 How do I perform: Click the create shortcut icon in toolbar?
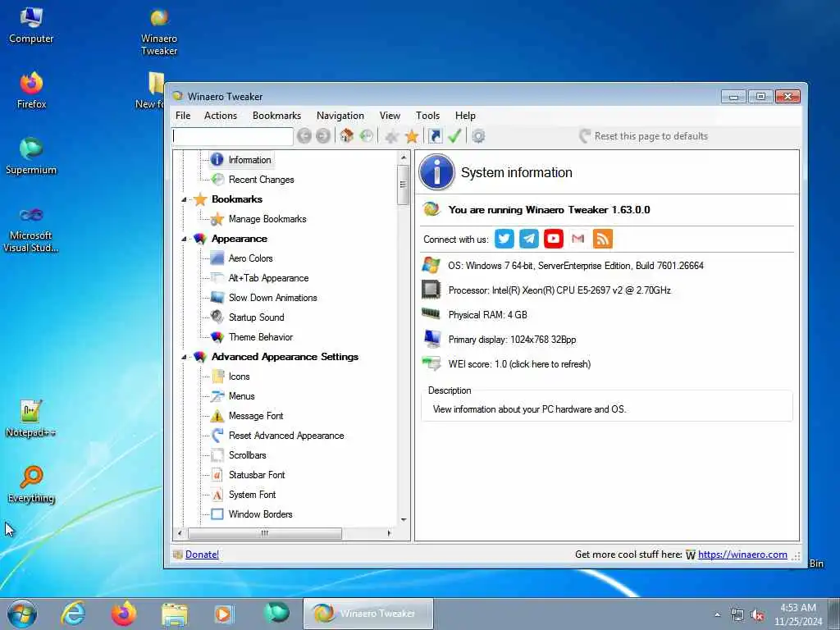pyautogui.click(x=435, y=136)
